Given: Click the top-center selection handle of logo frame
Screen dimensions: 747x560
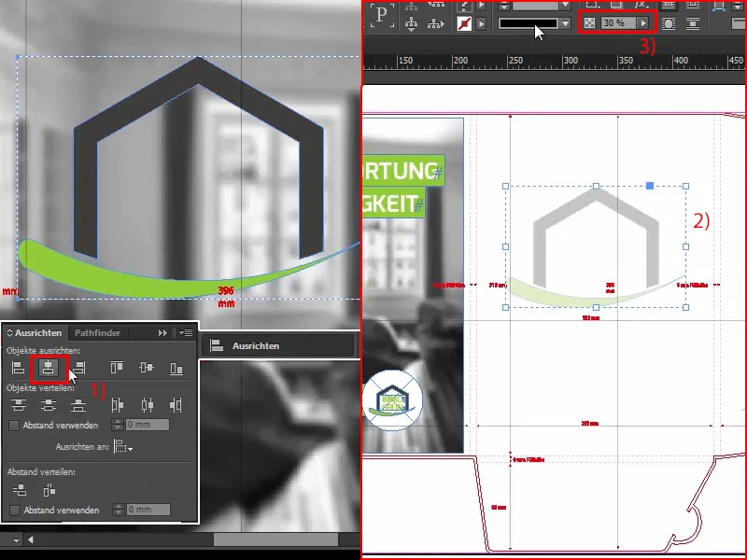Looking at the screenshot, I should [596, 186].
